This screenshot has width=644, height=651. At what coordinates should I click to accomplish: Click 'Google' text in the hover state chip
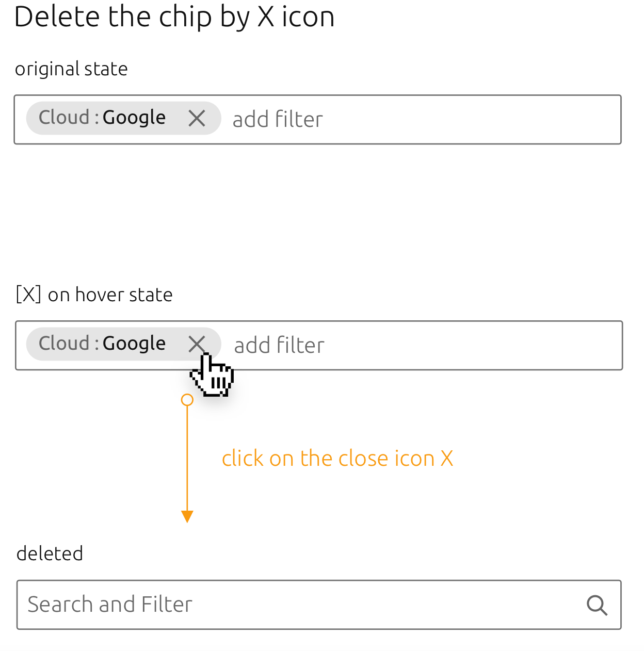[x=134, y=344]
